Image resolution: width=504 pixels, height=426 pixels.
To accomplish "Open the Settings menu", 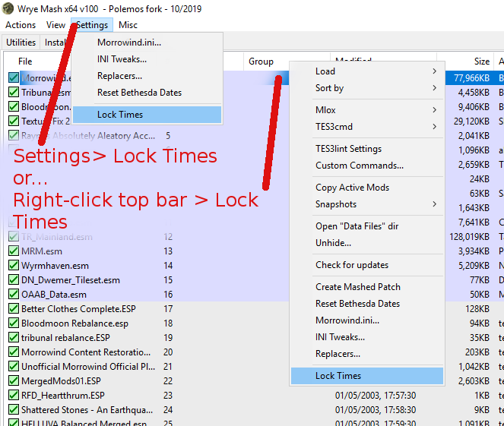I will (92, 25).
